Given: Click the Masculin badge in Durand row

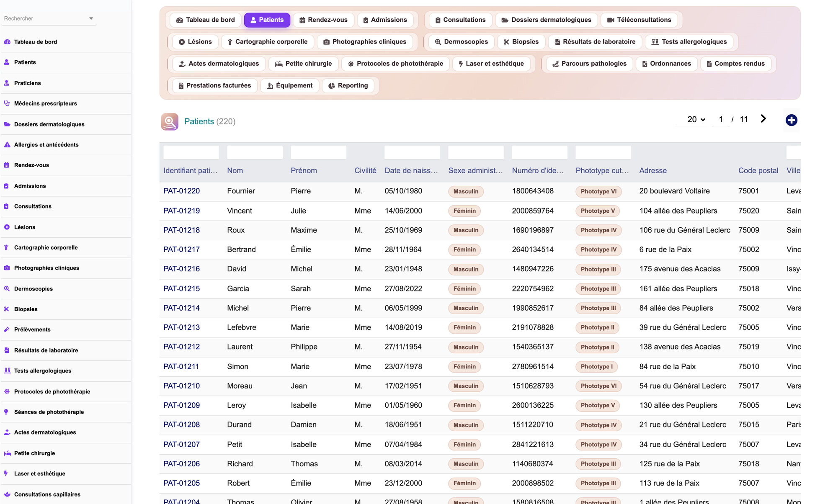Looking at the screenshot, I should tap(466, 425).
